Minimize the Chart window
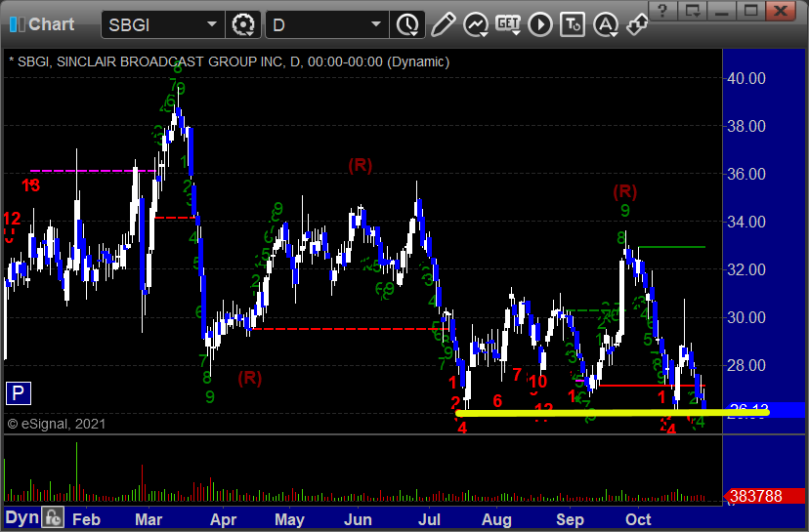This screenshot has height=532, width=809. point(721,11)
